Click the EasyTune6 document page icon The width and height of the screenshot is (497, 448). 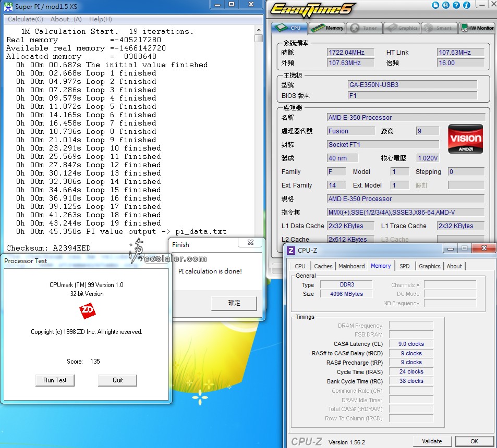pyautogui.click(x=435, y=5)
